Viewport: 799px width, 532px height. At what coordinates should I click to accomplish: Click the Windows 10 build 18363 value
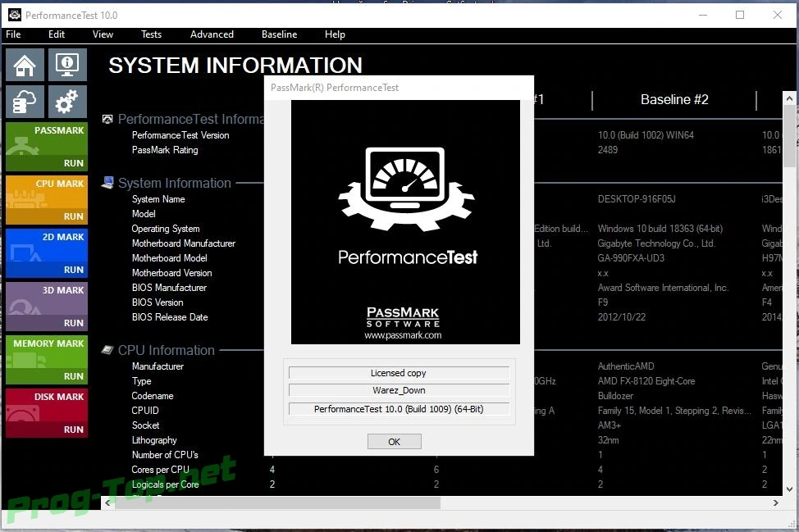coord(660,229)
